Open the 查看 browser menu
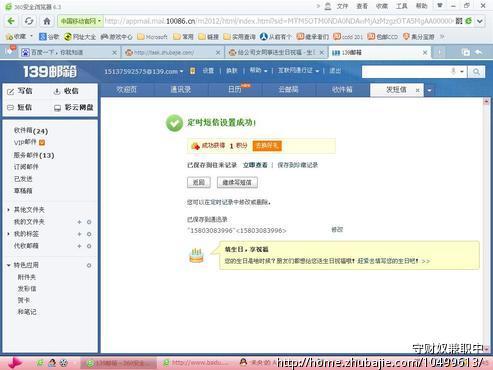Image resolution: width=493 pixels, height=370 pixels. (x=362, y=6)
